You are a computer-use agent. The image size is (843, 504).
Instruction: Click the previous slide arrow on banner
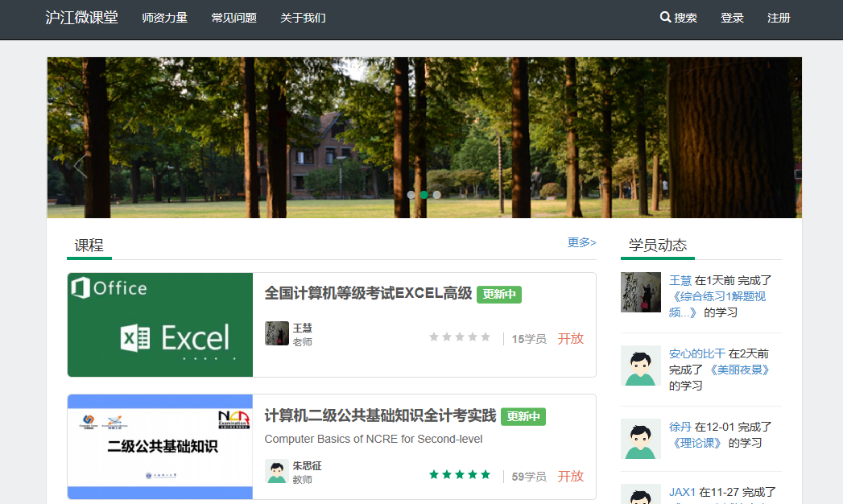tap(80, 167)
